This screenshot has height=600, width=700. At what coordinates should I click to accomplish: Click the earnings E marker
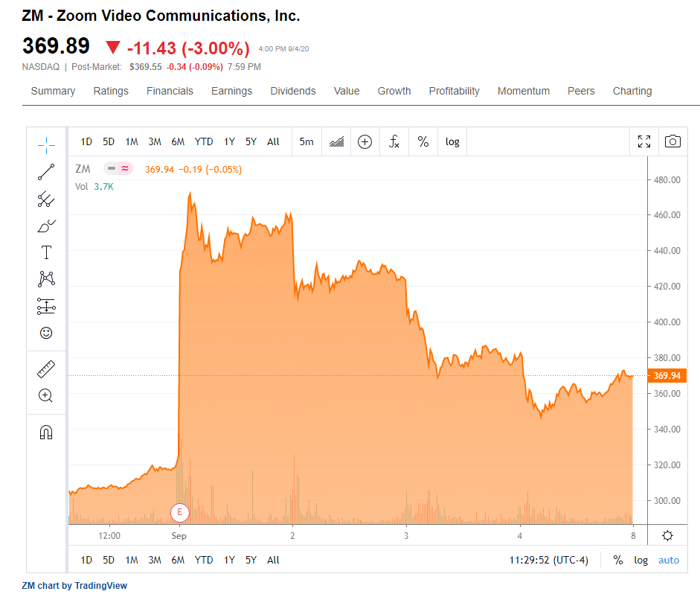[180, 512]
